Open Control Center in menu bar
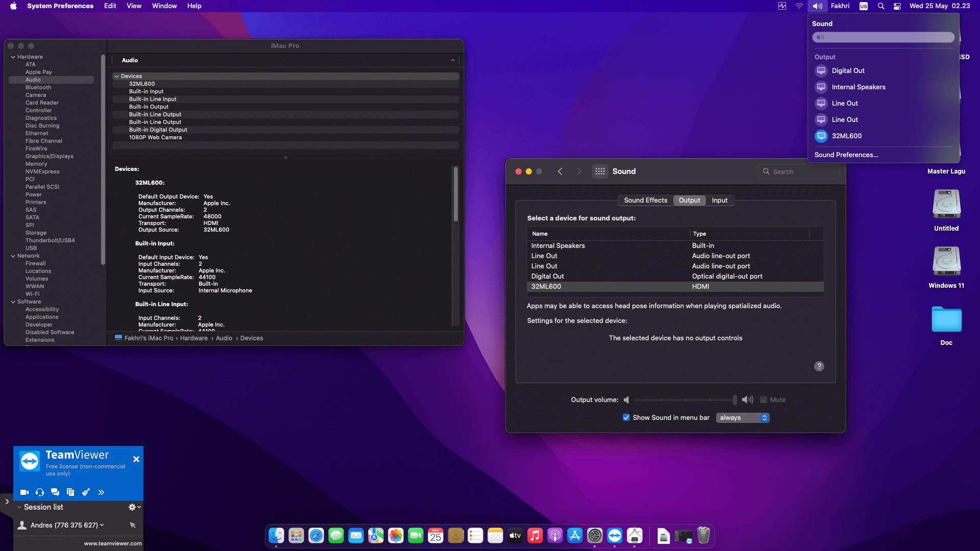 (897, 6)
